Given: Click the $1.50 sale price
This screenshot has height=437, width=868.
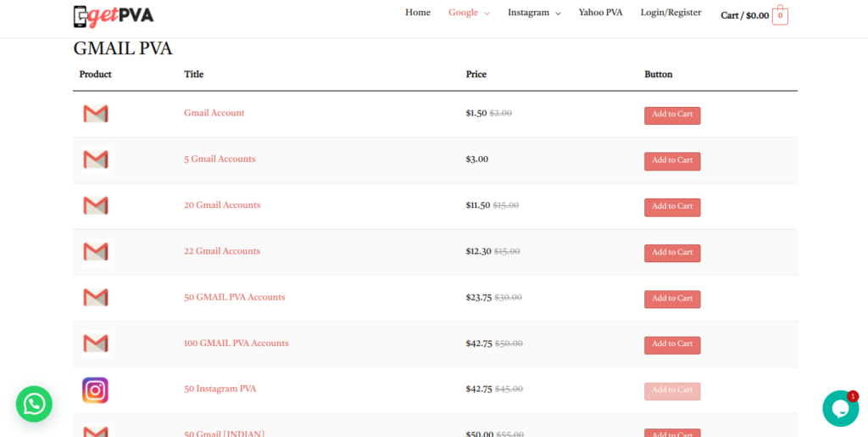Looking at the screenshot, I should tap(476, 113).
